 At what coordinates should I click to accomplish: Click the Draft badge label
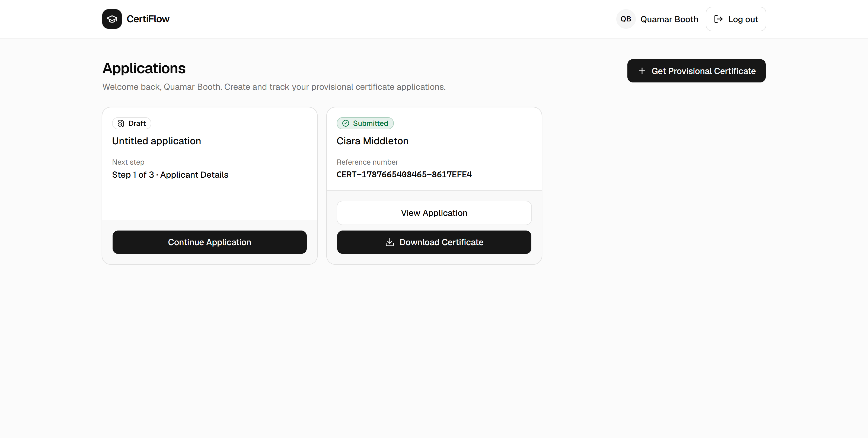pyautogui.click(x=137, y=123)
